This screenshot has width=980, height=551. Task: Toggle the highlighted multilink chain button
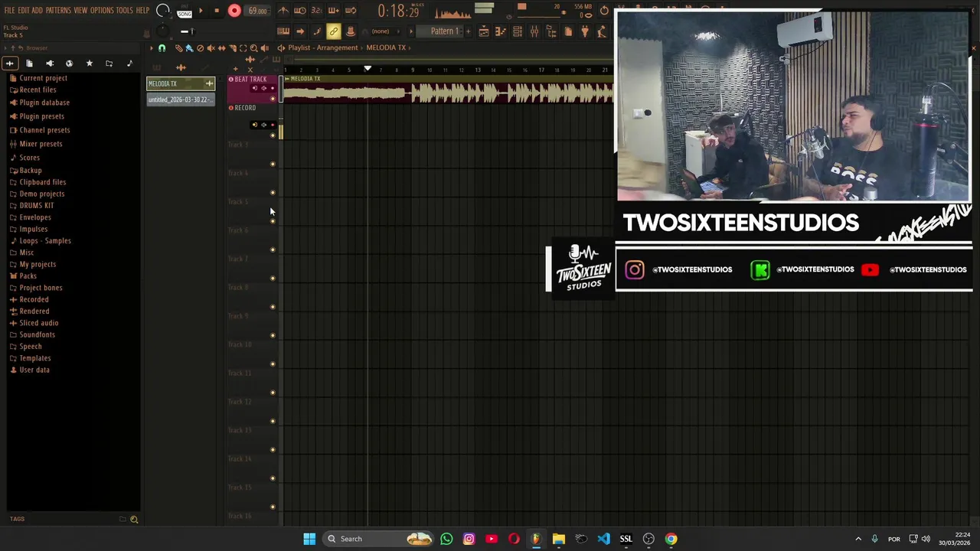coord(334,31)
